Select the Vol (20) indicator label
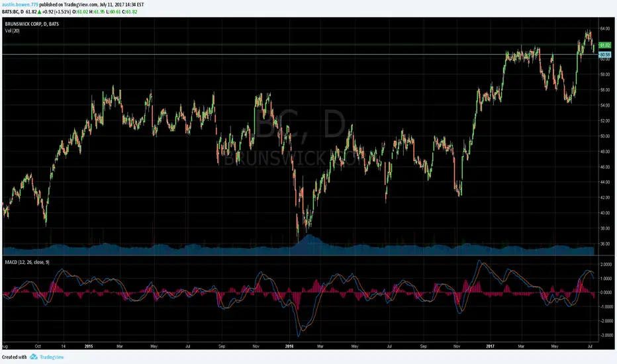This screenshot has height=364, width=617. tap(12, 30)
